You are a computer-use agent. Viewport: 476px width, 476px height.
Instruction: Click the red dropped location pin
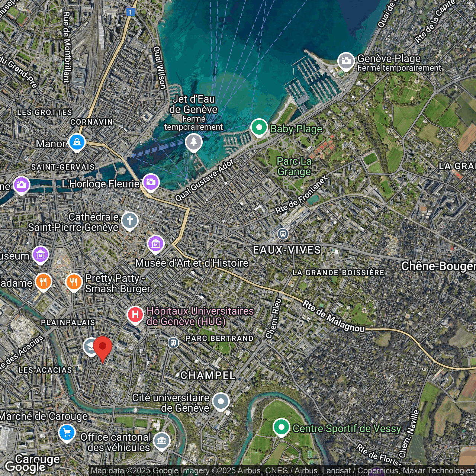103,348
